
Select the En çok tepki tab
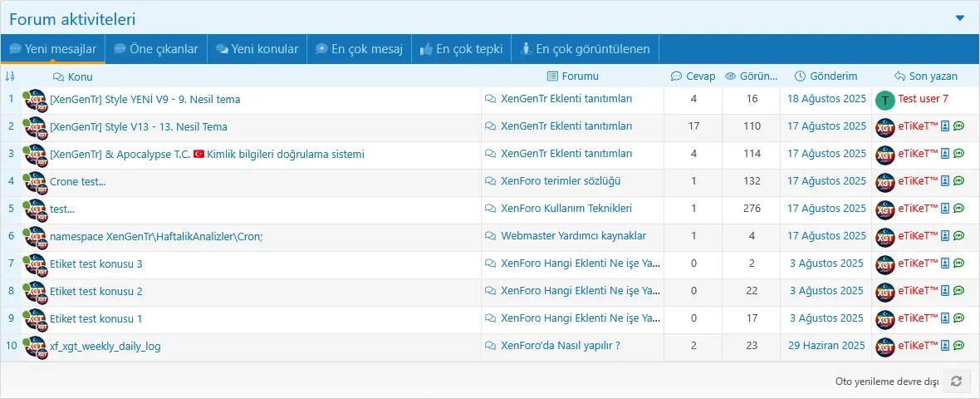[x=462, y=49]
